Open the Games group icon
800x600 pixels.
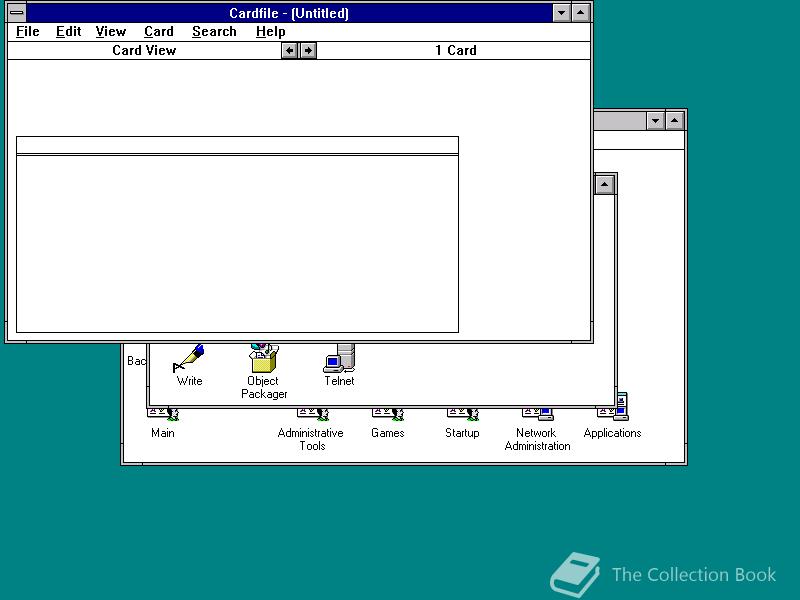click(x=388, y=415)
